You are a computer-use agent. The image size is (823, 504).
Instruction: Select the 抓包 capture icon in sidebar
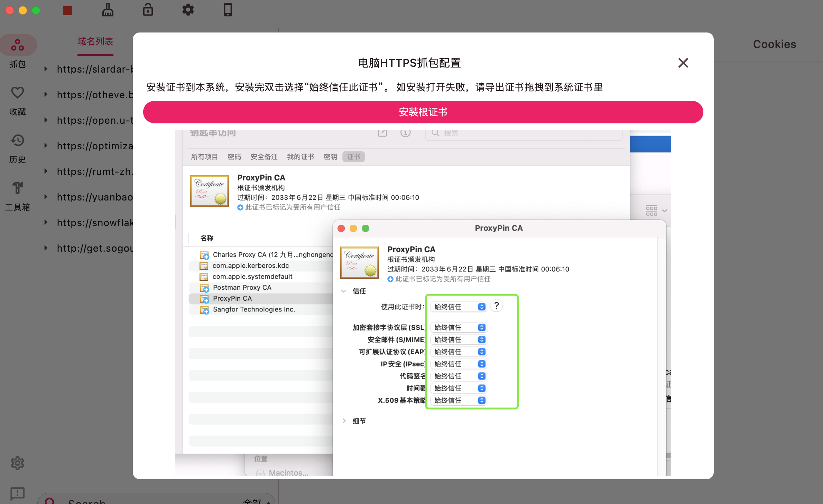pos(17,45)
